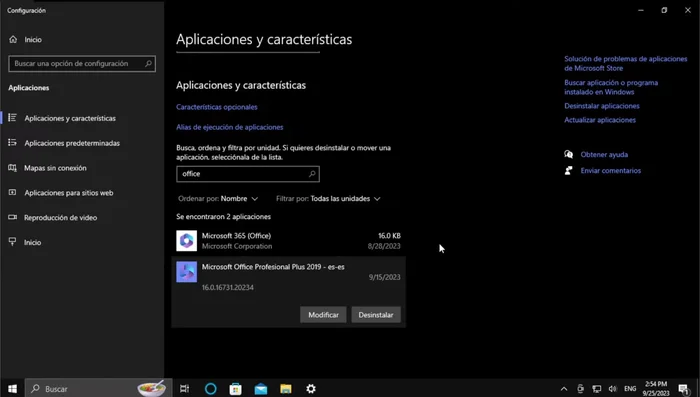Open the Windows Start menu
The width and height of the screenshot is (700, 397).
coord(12,389)
